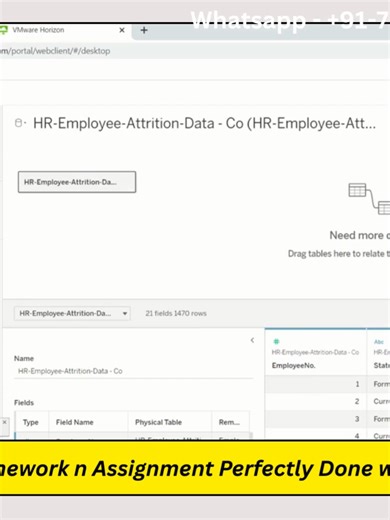The height and width of the screenshot is (520, 390).
Task: Select the HR-Employee-Attrition-Da... table box on canvas
Action: (x=77, y=182)
